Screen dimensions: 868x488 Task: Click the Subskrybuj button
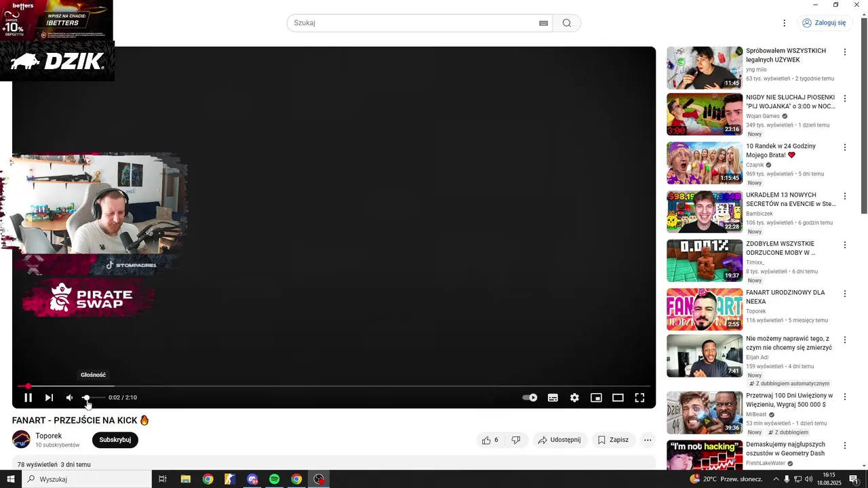pos(115,440)
